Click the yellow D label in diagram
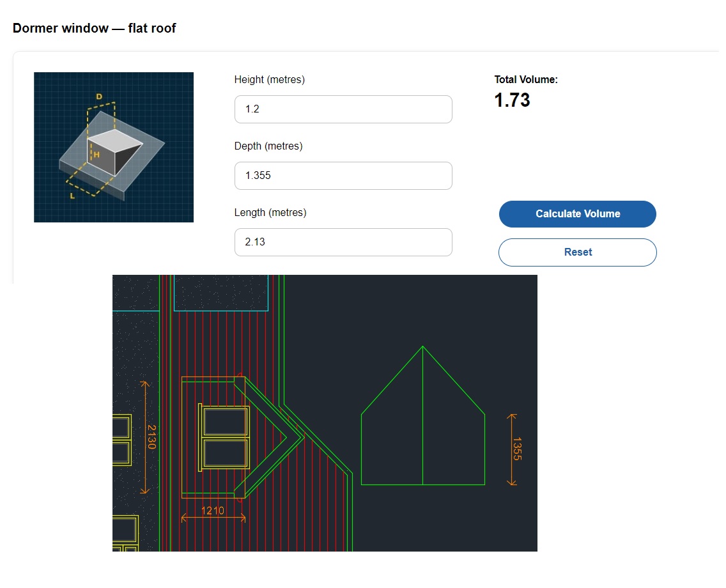This screenshot has width=726, height=588. 99,97
